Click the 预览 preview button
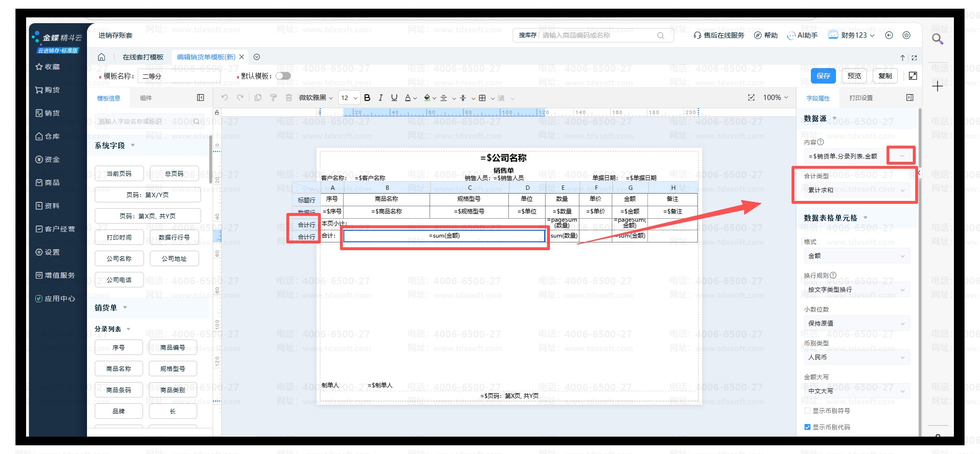This screenshot has height=454, width=980. (x=854, y=76)
